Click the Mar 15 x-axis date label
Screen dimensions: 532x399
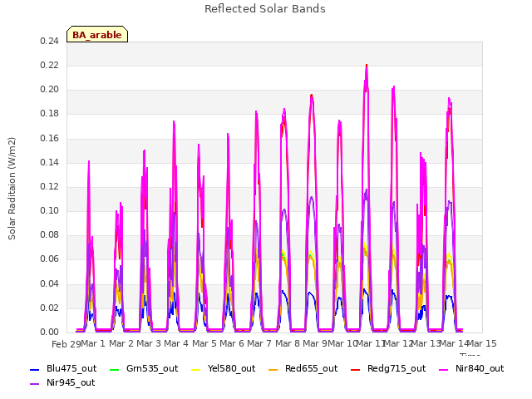click(x=482, y=343)
